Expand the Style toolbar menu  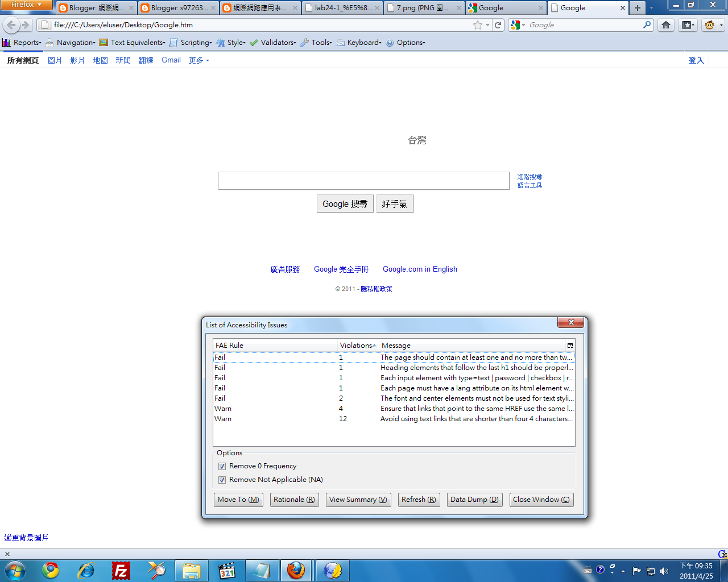click(230, 43)
